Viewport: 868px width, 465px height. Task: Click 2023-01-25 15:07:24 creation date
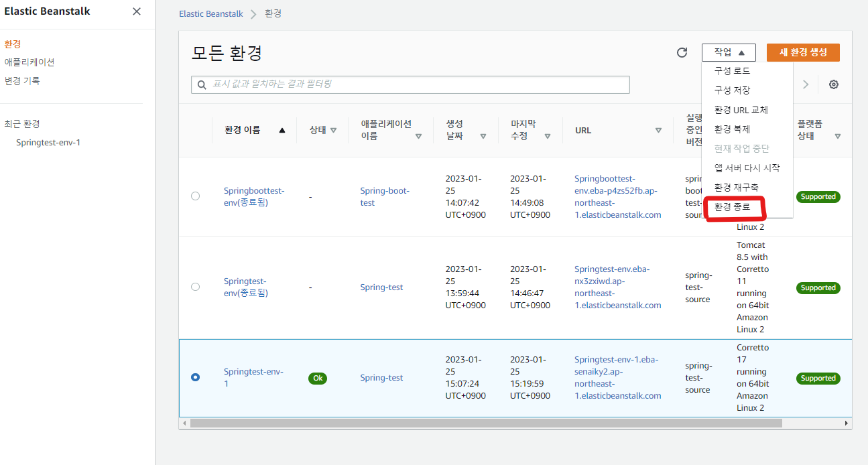pos(465,378)
